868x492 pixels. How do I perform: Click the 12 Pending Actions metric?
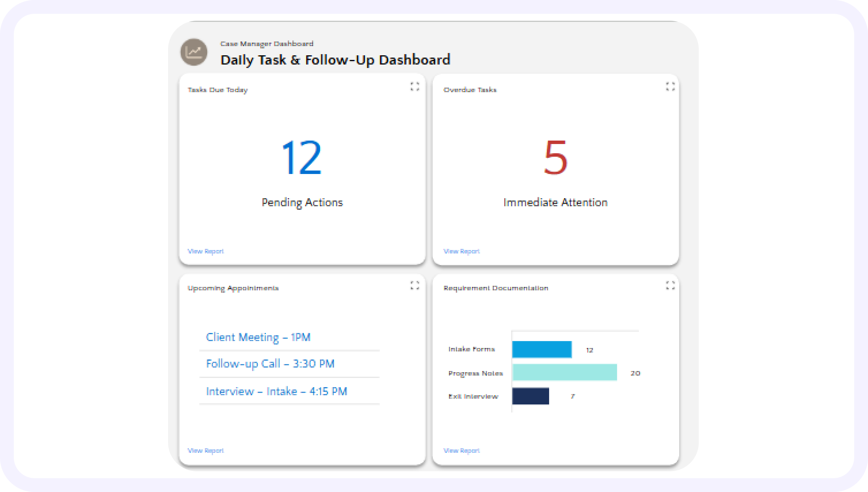click(302, 158)
